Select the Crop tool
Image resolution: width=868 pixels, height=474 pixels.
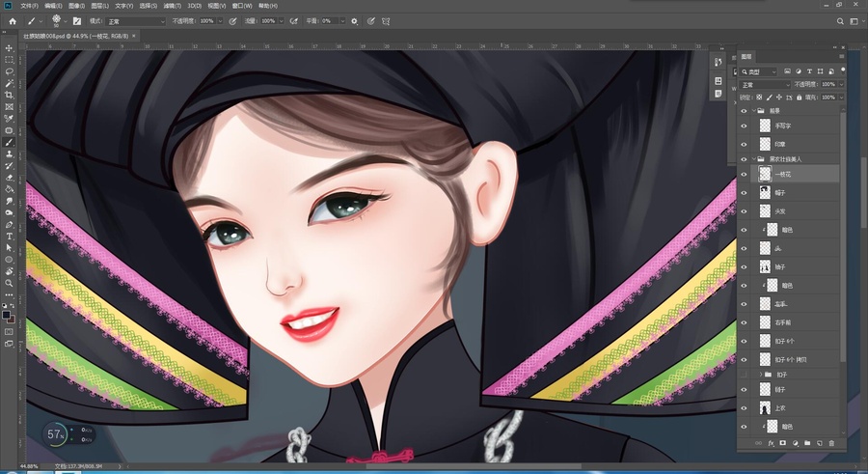point(9,96)
